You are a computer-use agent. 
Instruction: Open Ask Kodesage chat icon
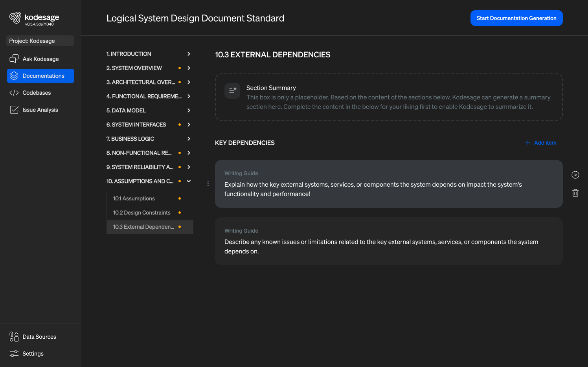point(14,59)
